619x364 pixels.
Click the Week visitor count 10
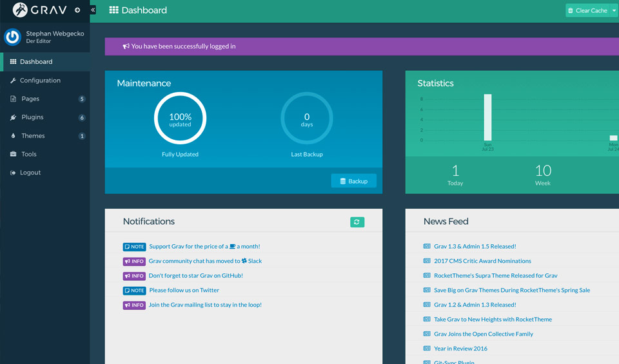[543, 171]
